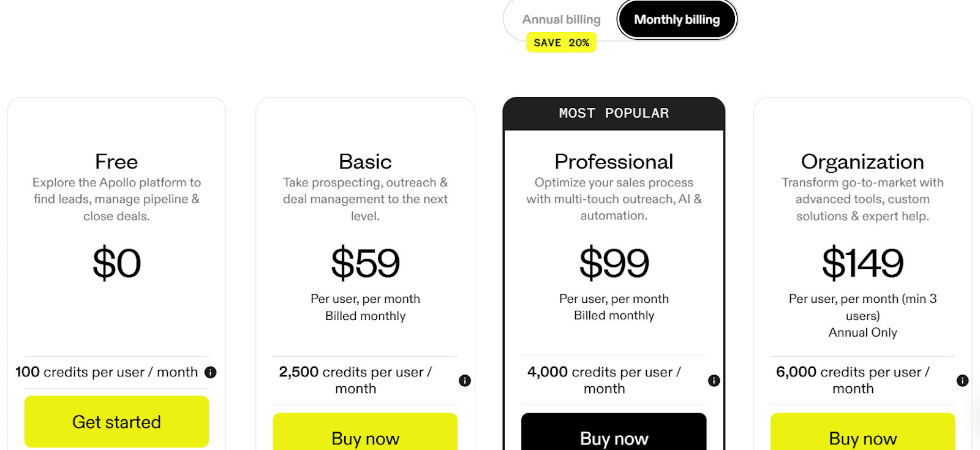
Task: Click the SAVE 20% badge
Action: [561, 42]
